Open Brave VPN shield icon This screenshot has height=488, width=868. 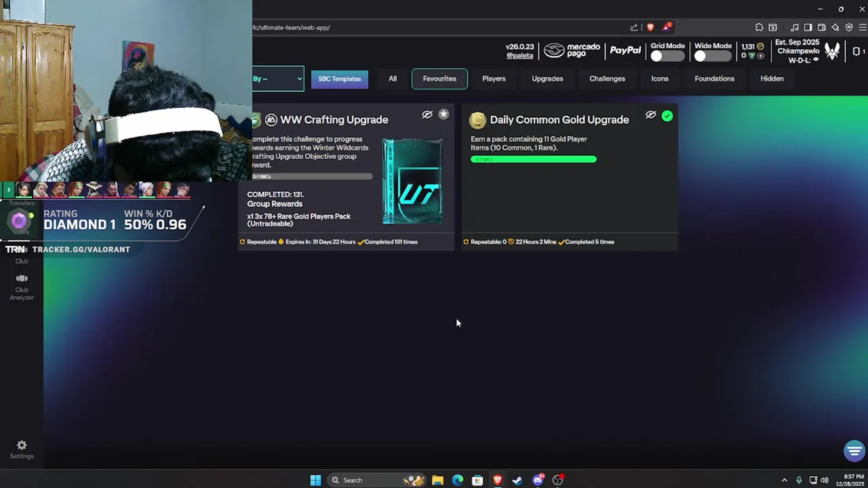(x=848, y=28)
